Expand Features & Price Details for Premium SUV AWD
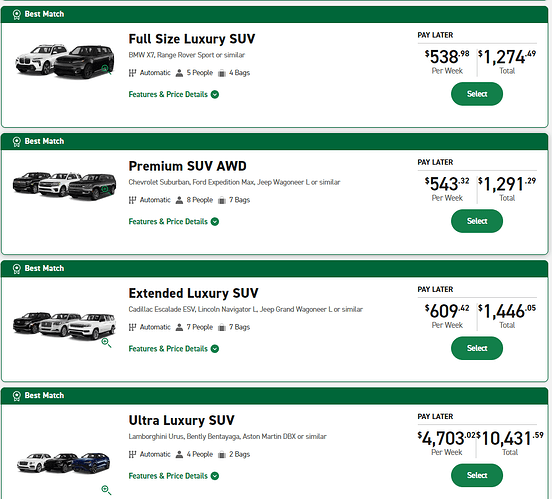The width and height of the screenshot is (552, 499). [x=174, y=222]
